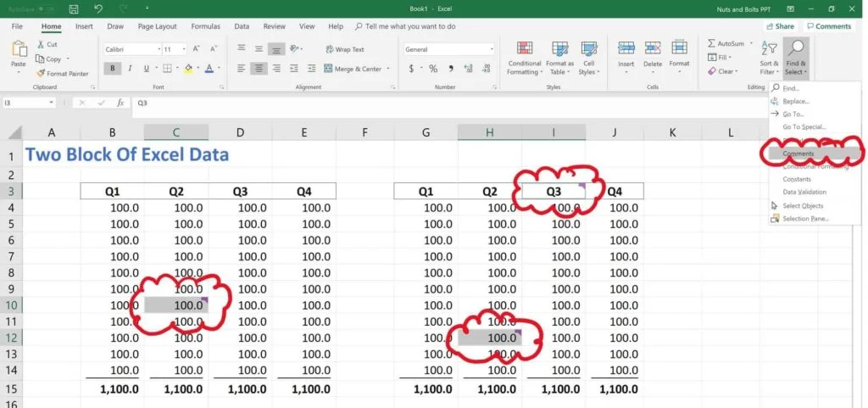This screenshot has height=408, width=868.
Task: Apply accounting dollar format
Action: (411, 69)
